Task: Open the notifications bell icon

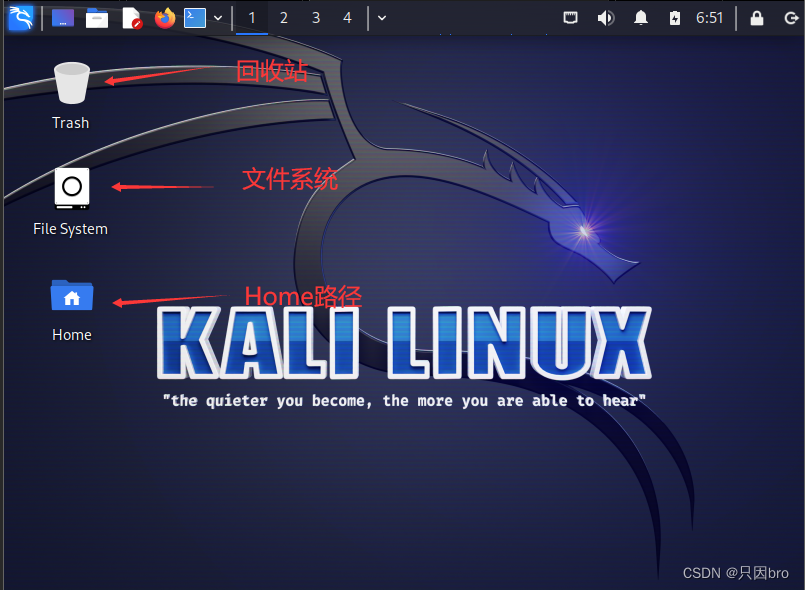Action: (641, 18)
